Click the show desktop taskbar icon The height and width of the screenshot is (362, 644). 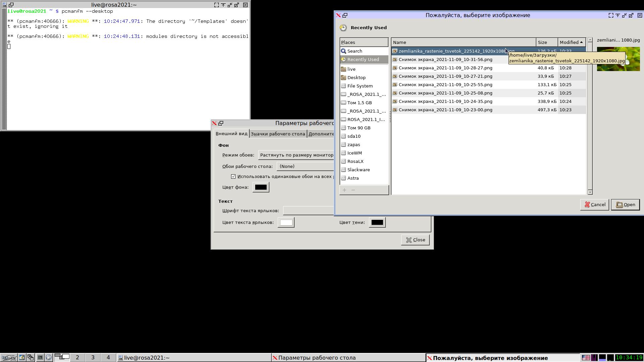pos(22,357)
